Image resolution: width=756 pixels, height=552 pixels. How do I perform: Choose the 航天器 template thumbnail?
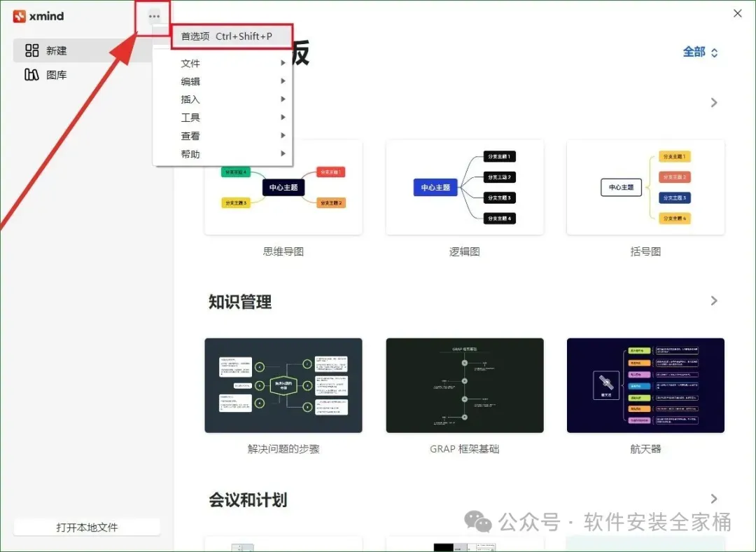tap(645, 385)
